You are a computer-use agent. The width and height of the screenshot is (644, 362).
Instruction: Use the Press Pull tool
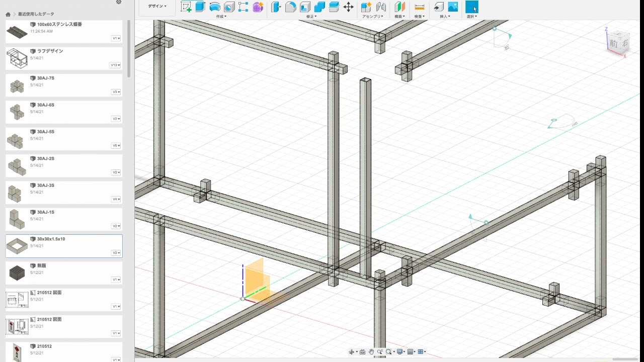click(276, 7)
